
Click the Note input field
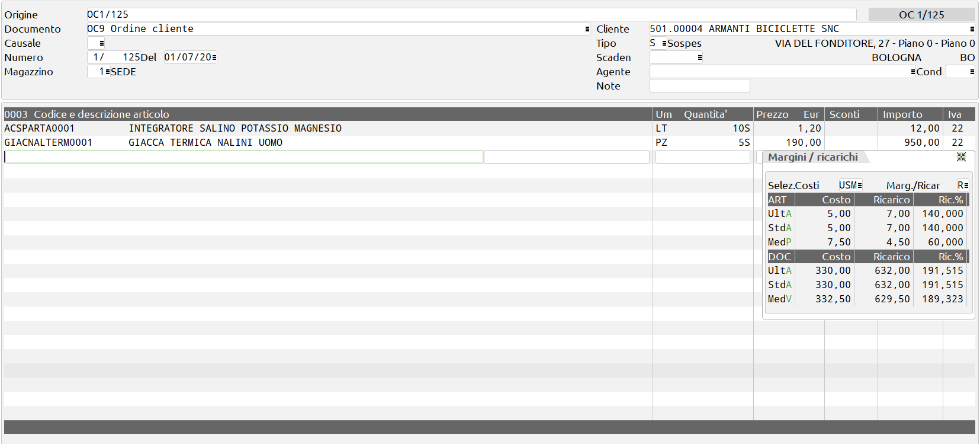click(699, 86)
